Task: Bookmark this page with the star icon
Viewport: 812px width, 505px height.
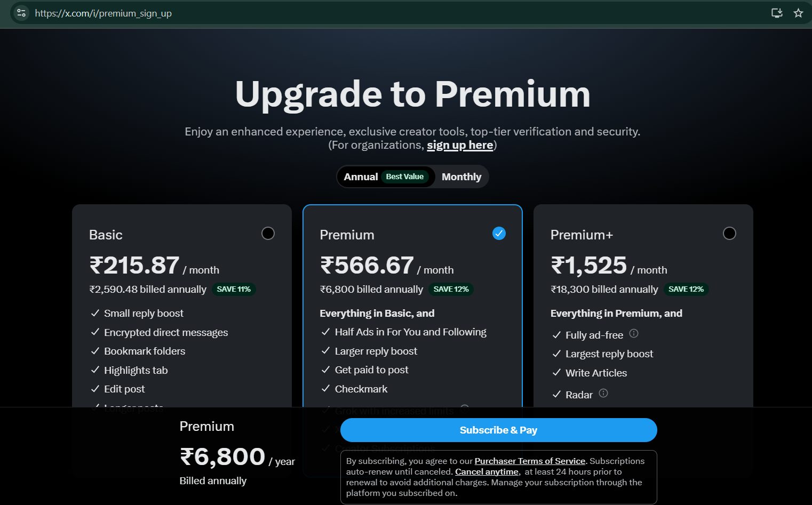Action: pyautogui.click(x=798, y=13)
